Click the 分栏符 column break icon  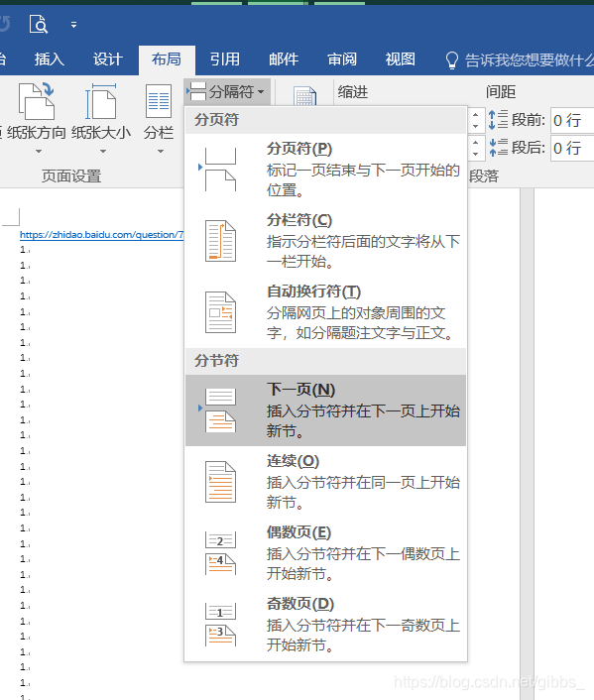(x=220, y=241)
